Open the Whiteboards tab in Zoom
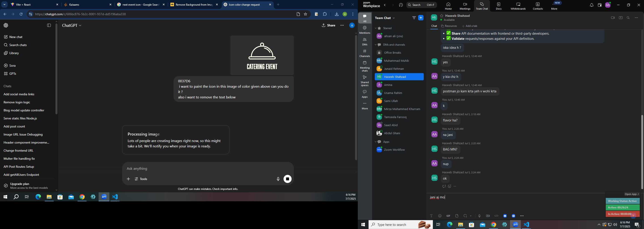The height and width of the screenshot is (229, 644). coord(518,6)
